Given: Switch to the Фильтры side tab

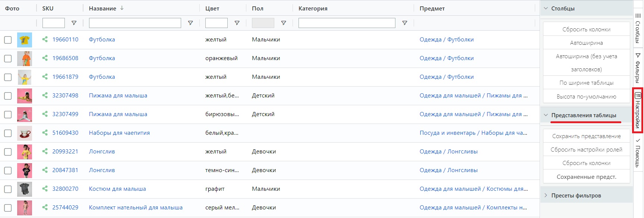Looking at the screenshot, I should (x=638, y=68).
